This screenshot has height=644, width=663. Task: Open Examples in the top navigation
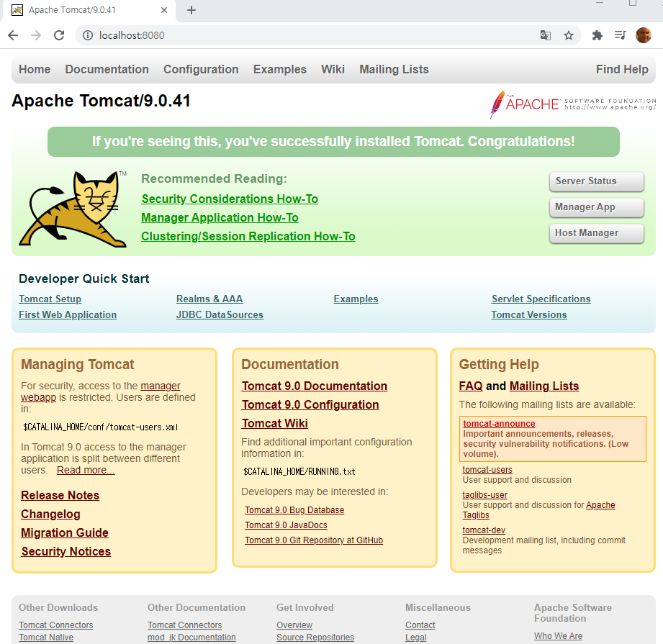pyautogui.click(x=280, y=69)
